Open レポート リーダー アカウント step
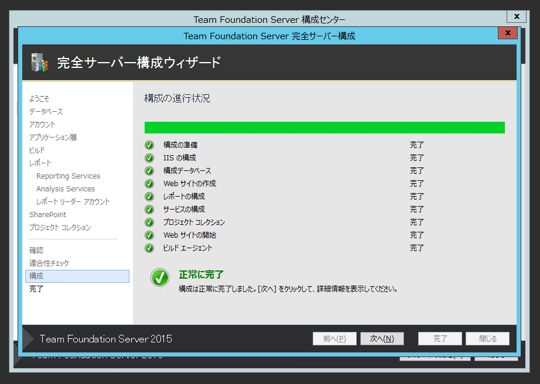Screen dimensions: 540x384 click(73, 202)
